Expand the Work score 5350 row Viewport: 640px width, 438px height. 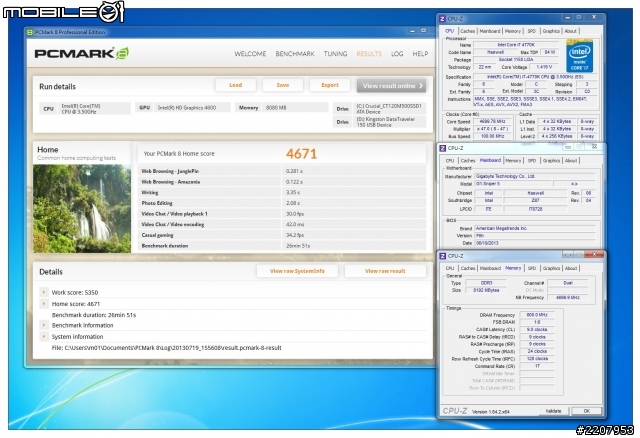point(44,292)
